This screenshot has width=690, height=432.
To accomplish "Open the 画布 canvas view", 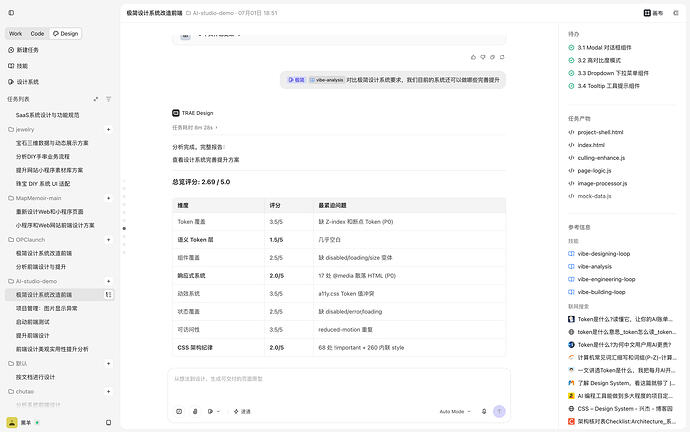I will click(x=653, y=13).
